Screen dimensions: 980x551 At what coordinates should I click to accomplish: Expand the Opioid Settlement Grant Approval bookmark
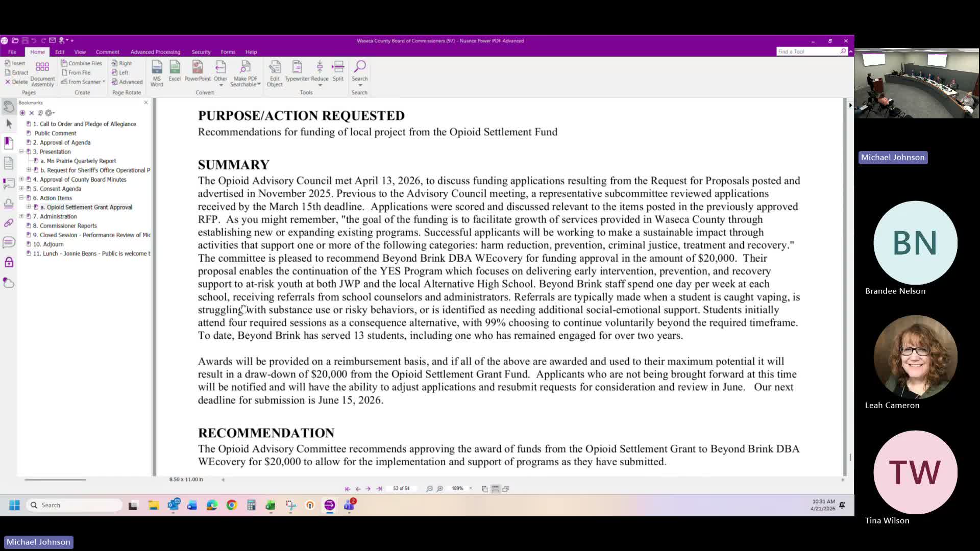29,207
